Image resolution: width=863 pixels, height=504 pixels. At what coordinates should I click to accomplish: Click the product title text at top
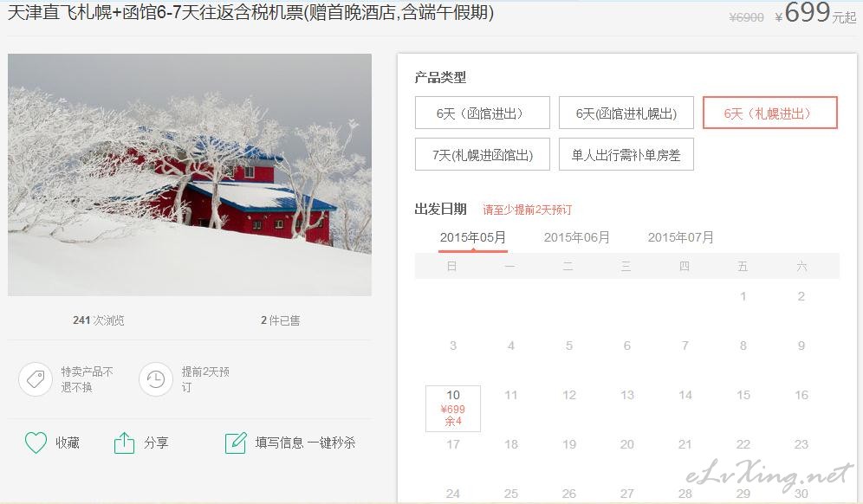coord(250,12)
